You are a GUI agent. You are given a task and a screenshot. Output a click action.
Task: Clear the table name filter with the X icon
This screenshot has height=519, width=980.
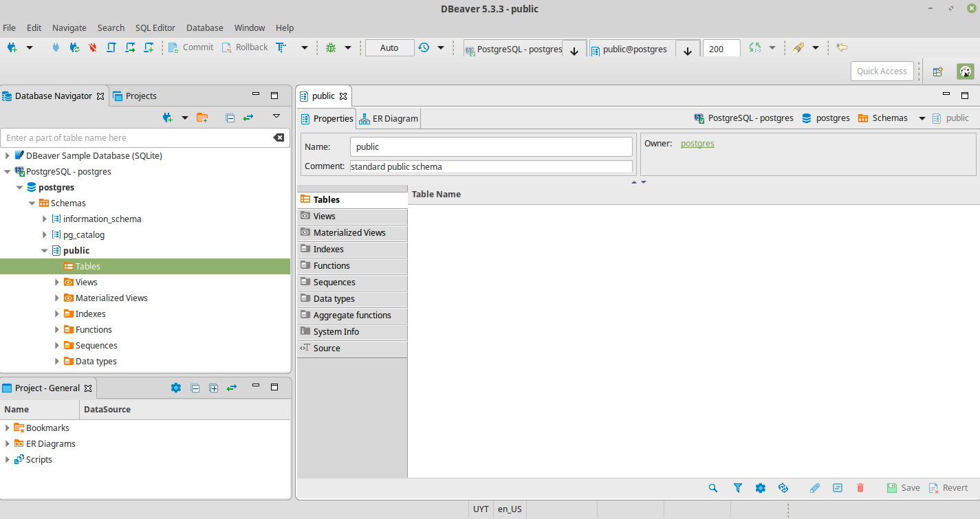(x=279, y=137)
